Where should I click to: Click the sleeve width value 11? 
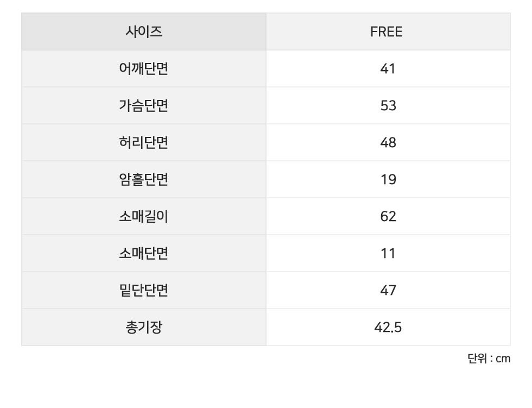click(388, 253)
